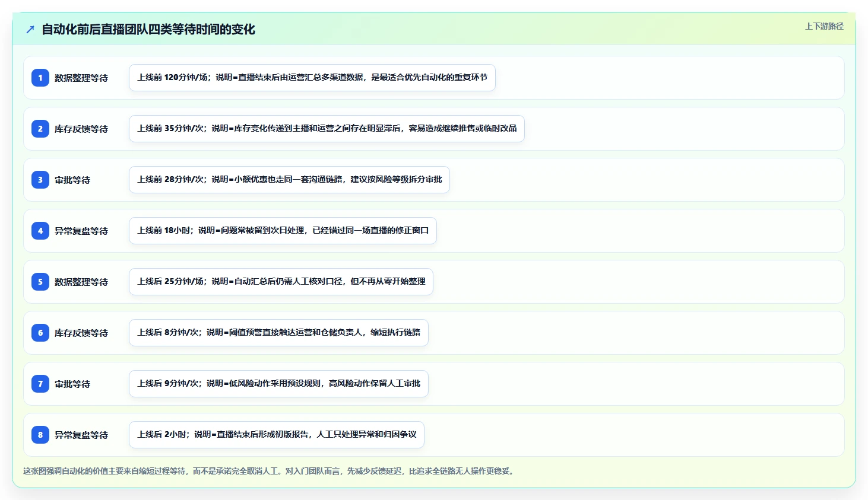Select 数据整理等待 label in row 5
Image resolution: width=868 pixels, height=500 pixels.
tap(81, 282)
